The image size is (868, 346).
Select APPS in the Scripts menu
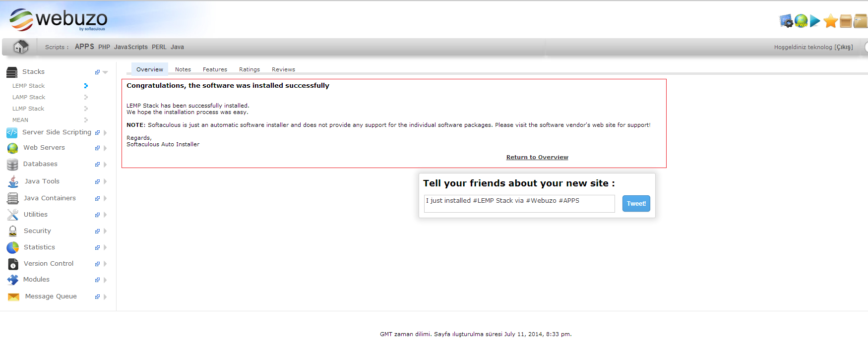(x=84, y=47)
